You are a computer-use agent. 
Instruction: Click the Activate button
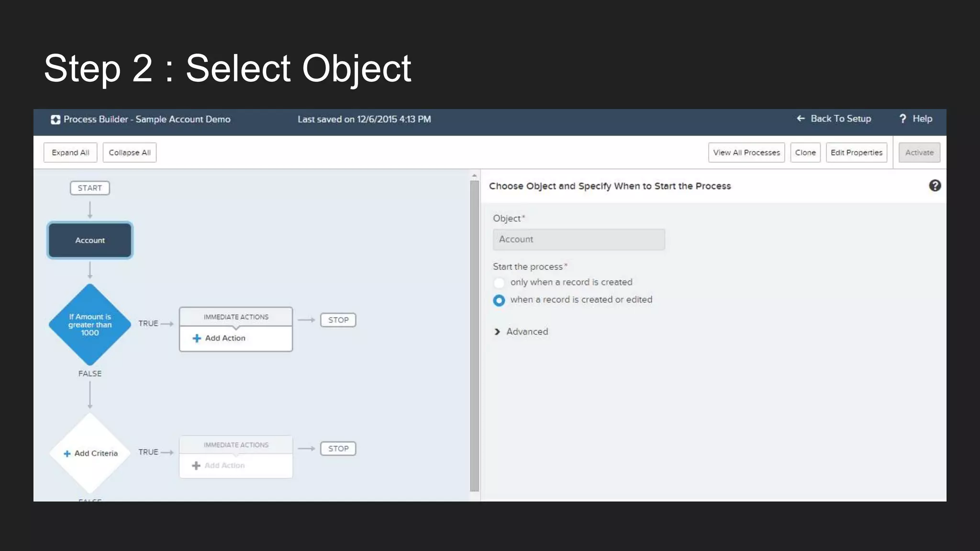point(919,153)
